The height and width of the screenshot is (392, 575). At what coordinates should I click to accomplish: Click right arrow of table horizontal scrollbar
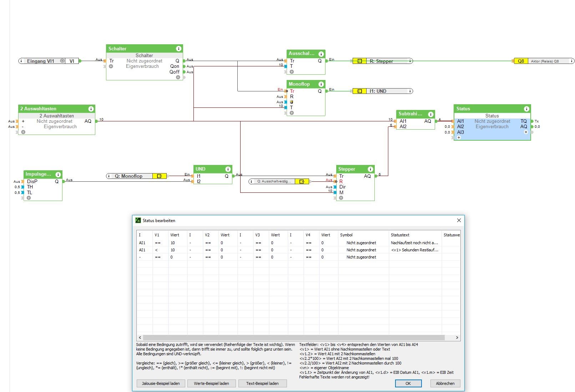(457, 337)
